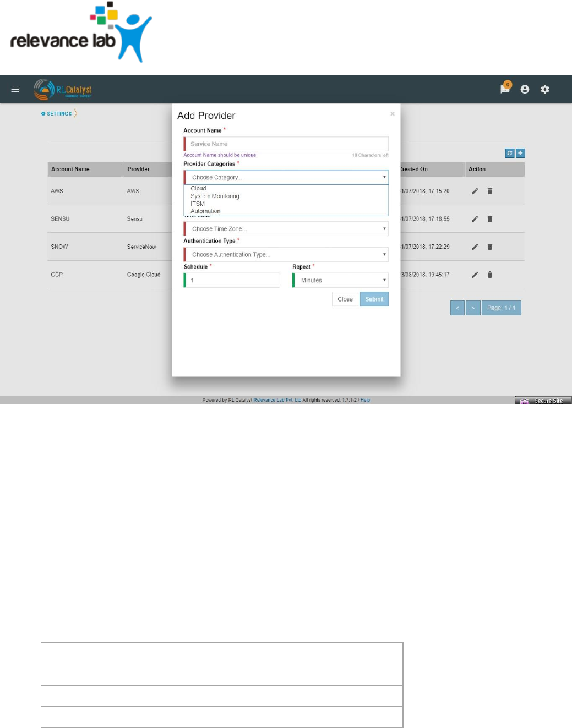The width and height of the screenshot is (572, 728).
Task: Click the ServiceNow provider cell
Action: 141,247
